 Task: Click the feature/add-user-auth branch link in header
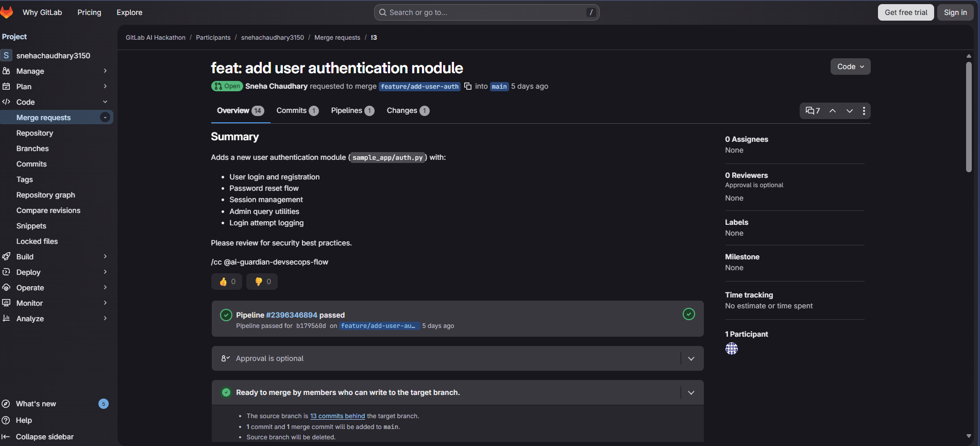click(420, 87)
